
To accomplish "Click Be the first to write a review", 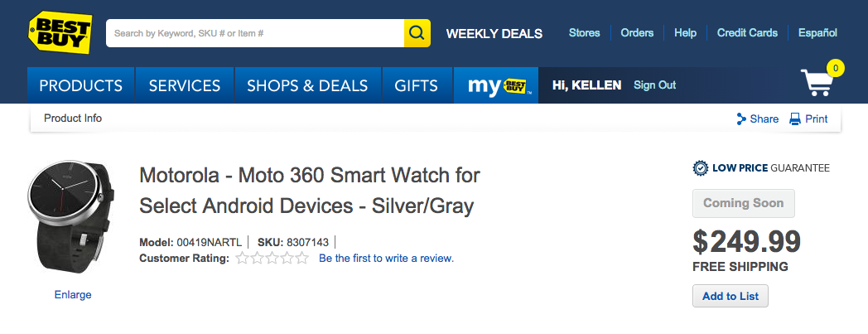I will pos(386,259).
